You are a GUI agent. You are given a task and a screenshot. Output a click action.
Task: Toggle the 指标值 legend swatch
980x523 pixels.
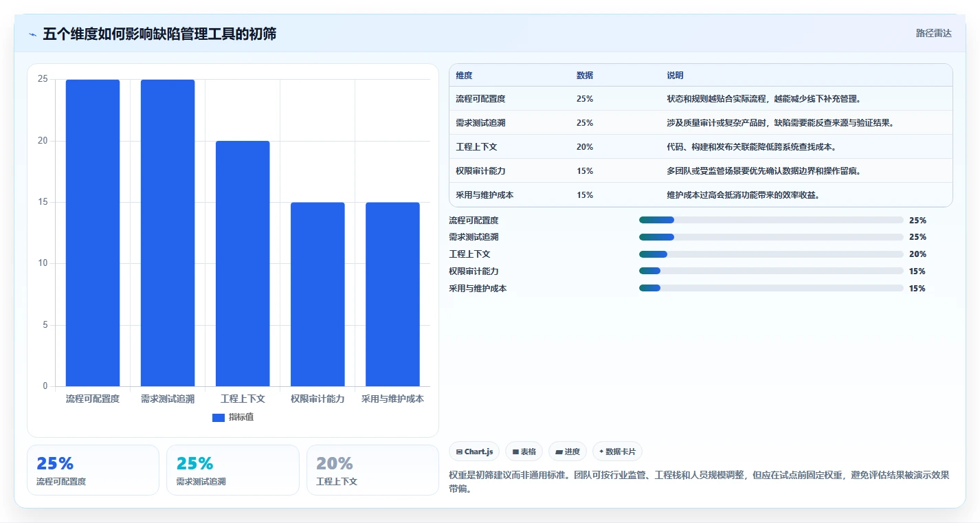coord(219,417)
